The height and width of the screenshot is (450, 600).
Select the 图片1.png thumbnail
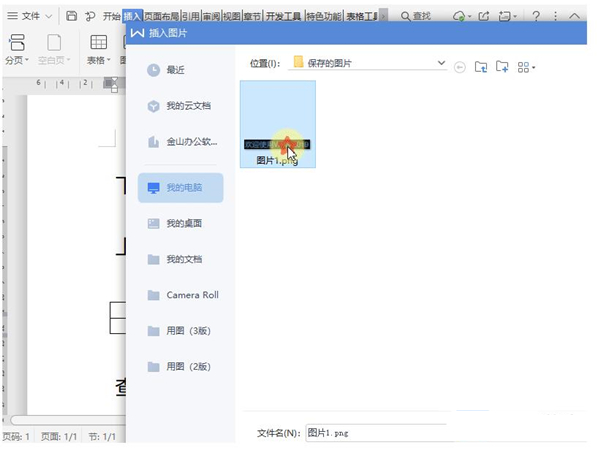[x=277, y=124]
